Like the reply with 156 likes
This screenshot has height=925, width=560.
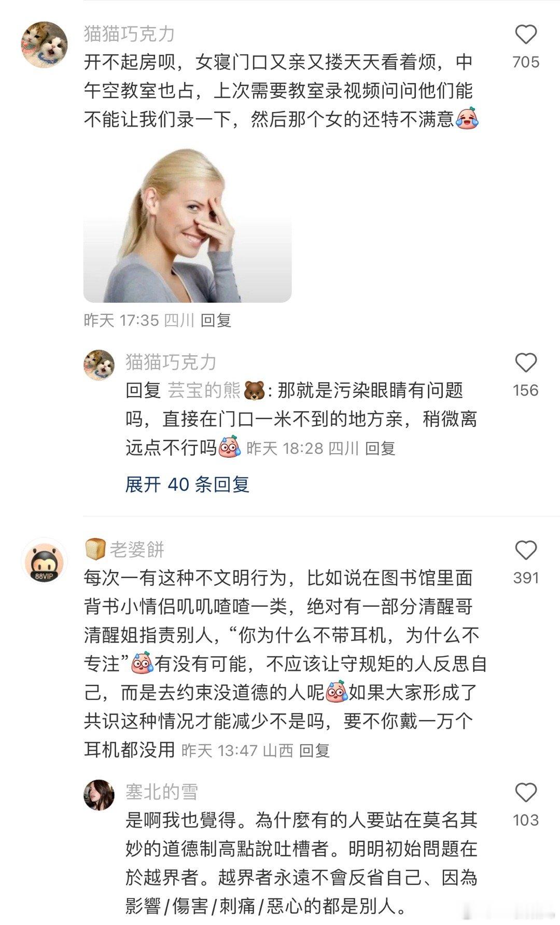(x=525, y=363)
